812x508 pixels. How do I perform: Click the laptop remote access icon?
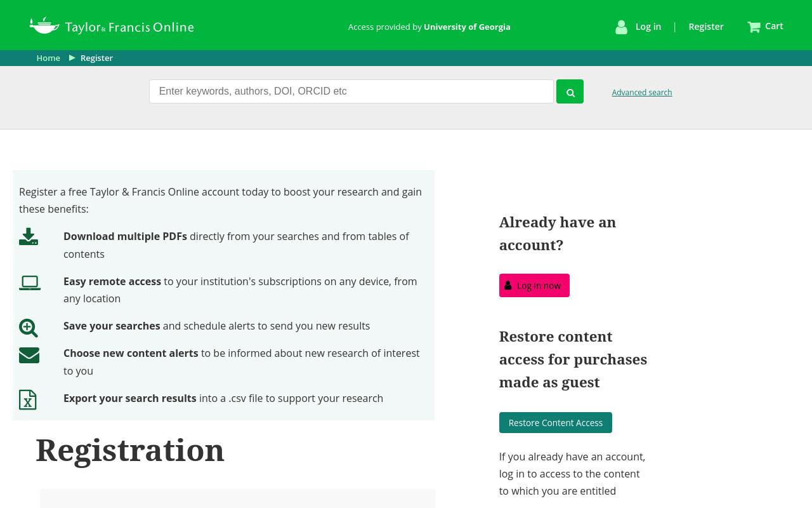coord(30,283)
